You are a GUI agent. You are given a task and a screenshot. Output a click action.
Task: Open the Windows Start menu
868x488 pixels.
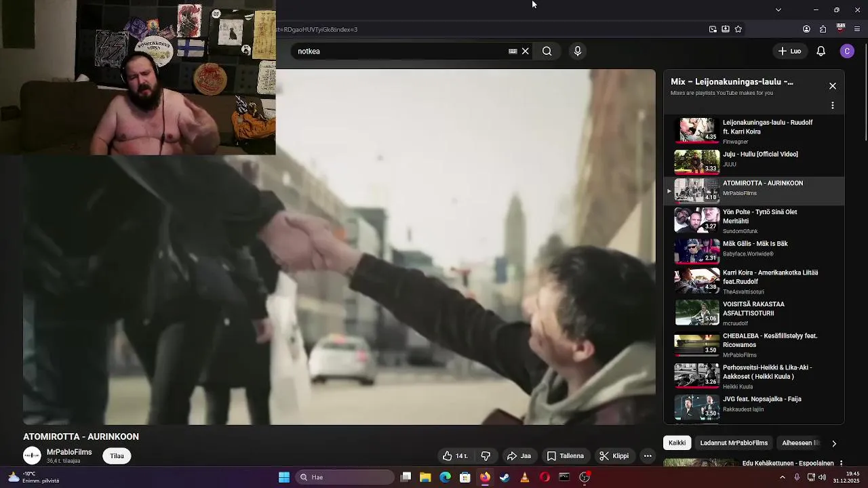[x=284, y=477]
